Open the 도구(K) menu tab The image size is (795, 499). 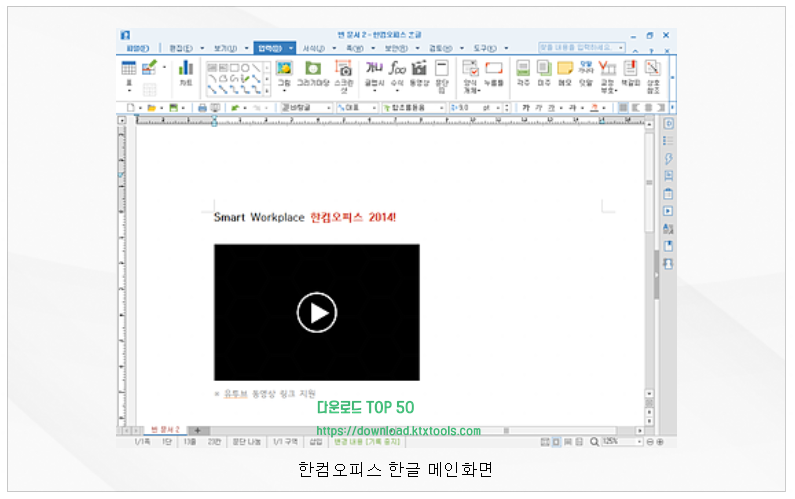point(485,48)
